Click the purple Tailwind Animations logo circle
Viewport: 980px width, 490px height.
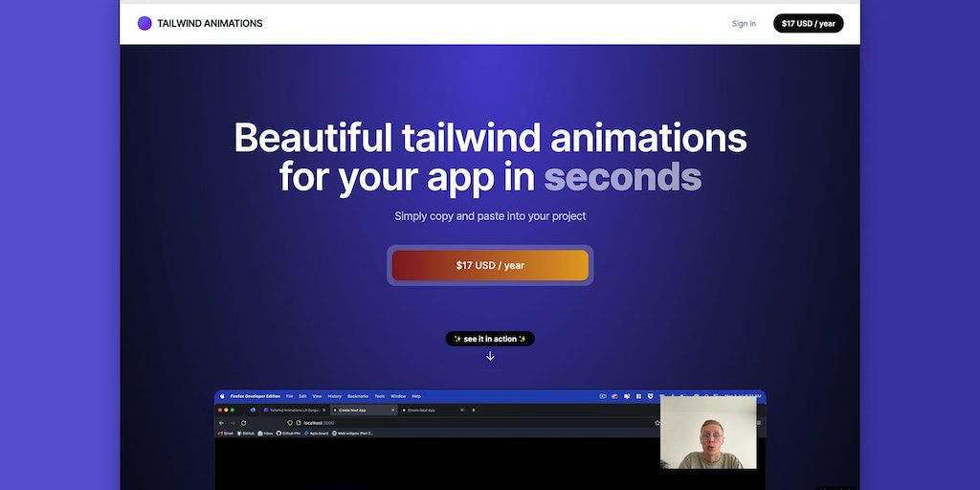[145, 23]
